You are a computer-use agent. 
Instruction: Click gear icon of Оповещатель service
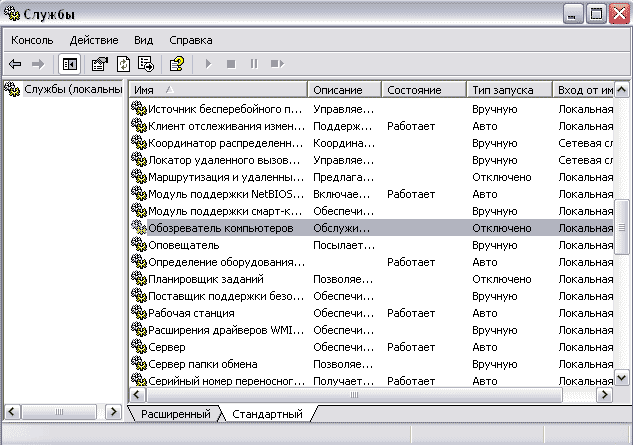coord(138,245)
